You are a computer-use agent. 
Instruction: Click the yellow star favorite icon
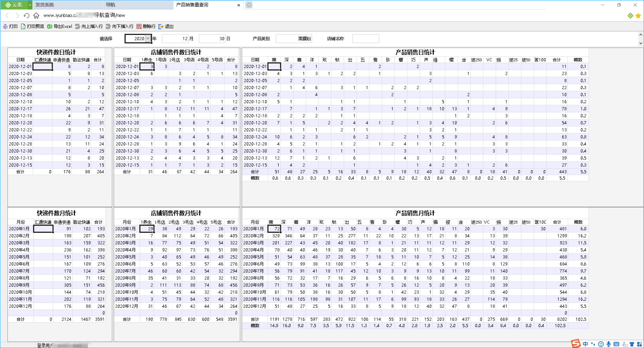[x=638, y=15]
